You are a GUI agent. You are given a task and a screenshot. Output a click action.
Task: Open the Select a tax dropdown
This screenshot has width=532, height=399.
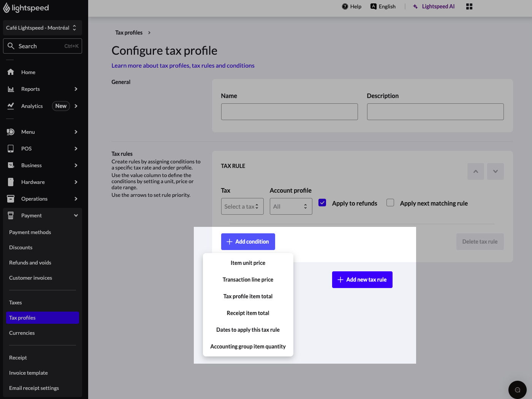(x=242, y=206)
